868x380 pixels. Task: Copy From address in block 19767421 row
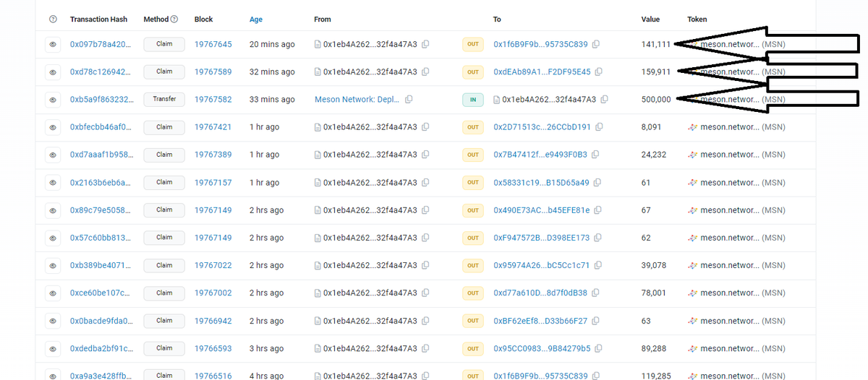(x=425, y=126)
